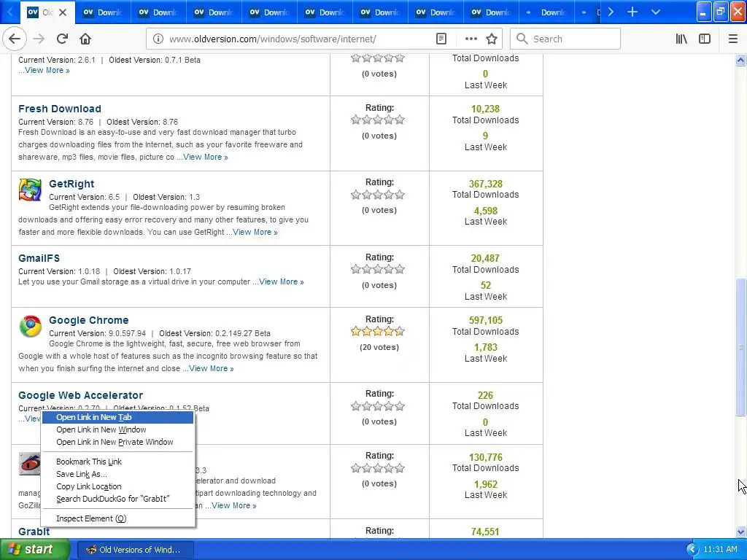This screenshot has height=560, width=747.
Task: Open the Fresh Download link
Action: (x=60, y=109)
